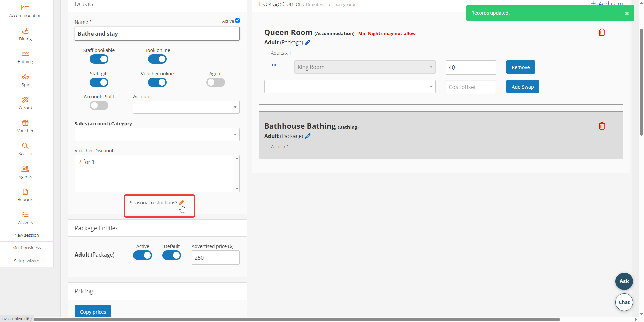This screenshot has width=644, height=322.
Task: Click Add item link
Action: pyautogui.click(x=606, y=3)
